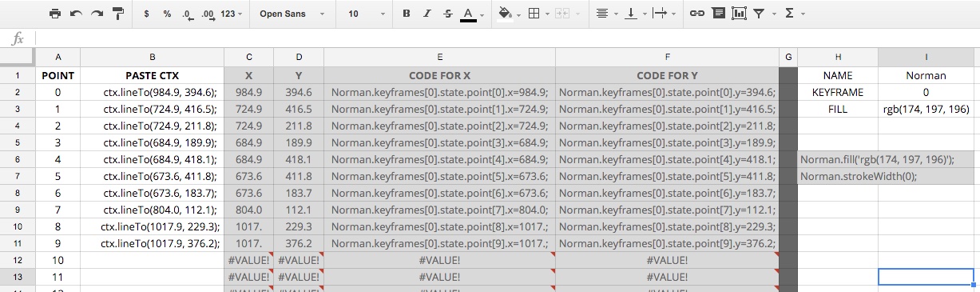Toggle italic formatting
The height and width of the screenshot is (292, 980).
click(x=427, y=14)
